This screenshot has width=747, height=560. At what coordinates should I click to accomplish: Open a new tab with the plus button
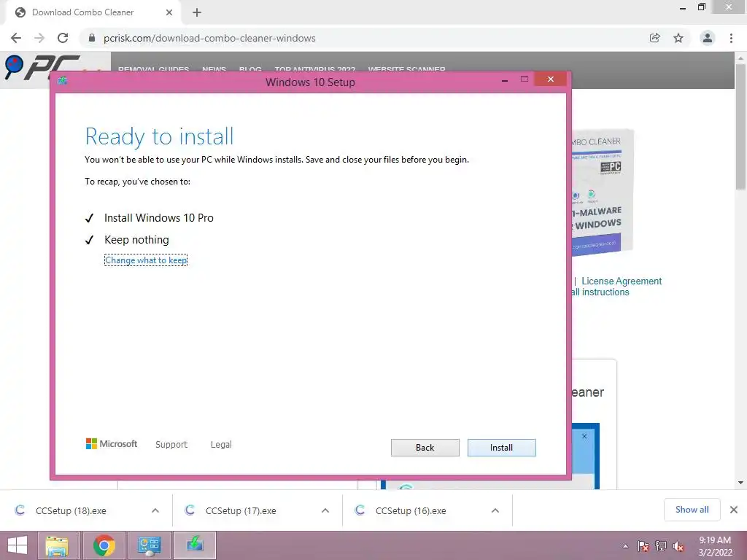197,12
